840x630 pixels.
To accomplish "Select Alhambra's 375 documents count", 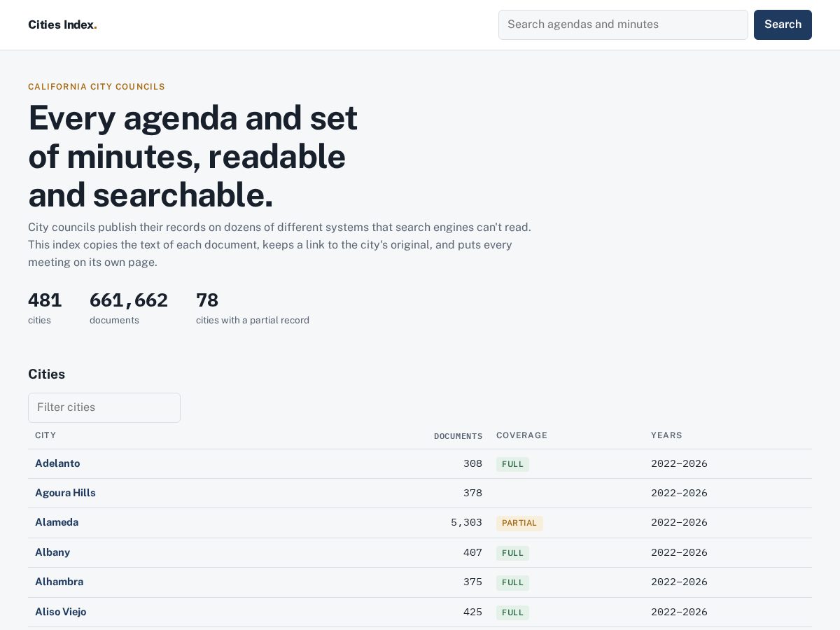I will tap(472, 582).
